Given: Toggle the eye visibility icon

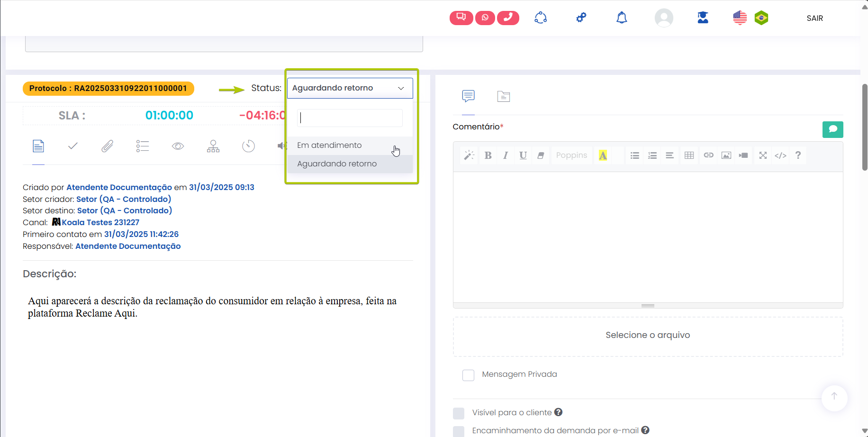Looking at the screenshot, I should 178,146.
